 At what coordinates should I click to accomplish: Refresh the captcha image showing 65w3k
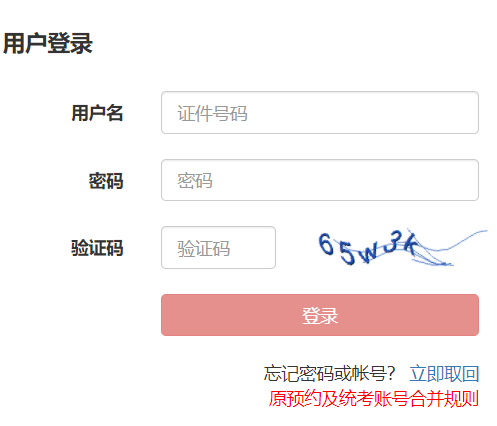click(x=402, y=248)
